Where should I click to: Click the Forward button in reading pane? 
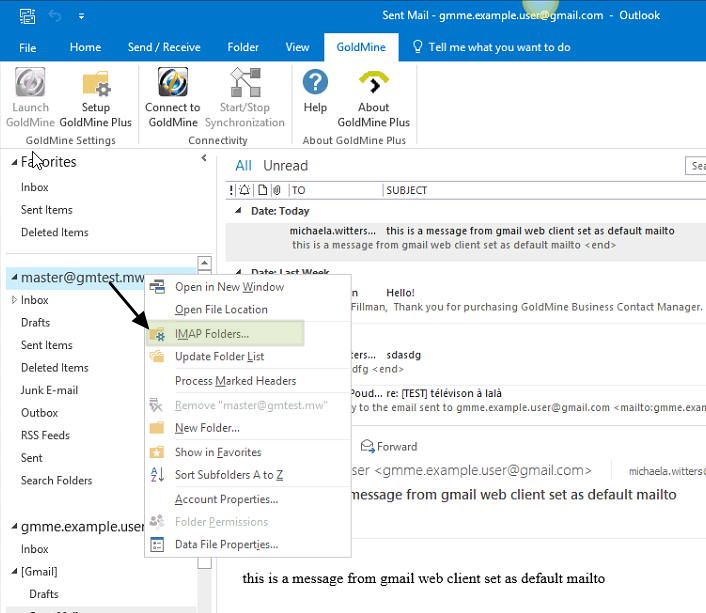point(390,447)
